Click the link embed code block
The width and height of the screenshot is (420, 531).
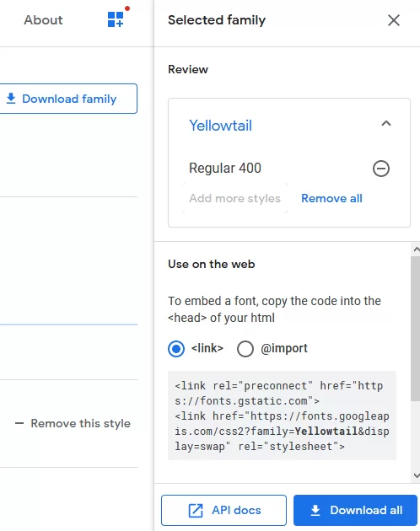(282, 416)
